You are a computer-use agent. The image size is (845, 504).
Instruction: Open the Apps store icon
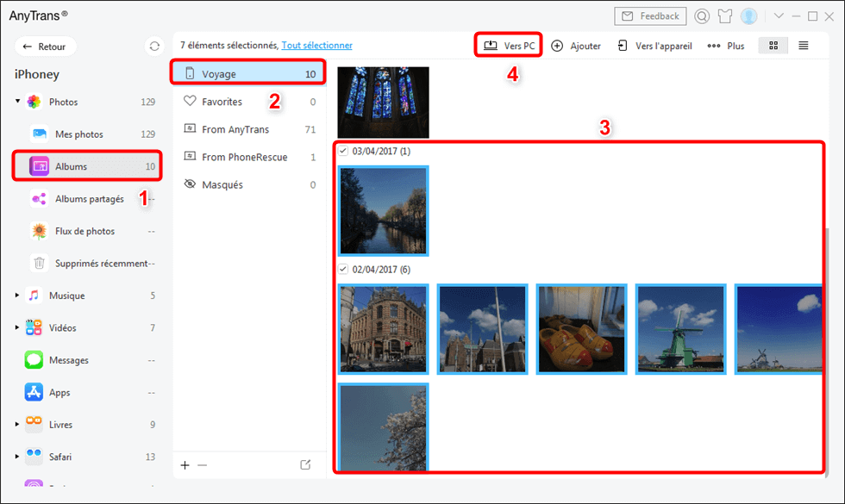pyautogui.click(x=34, y=392)
